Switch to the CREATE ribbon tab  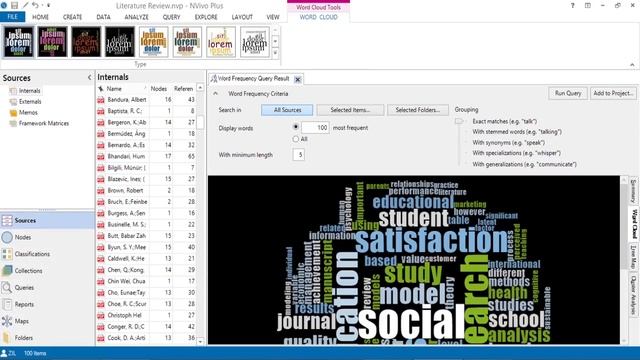coord(72,17)
